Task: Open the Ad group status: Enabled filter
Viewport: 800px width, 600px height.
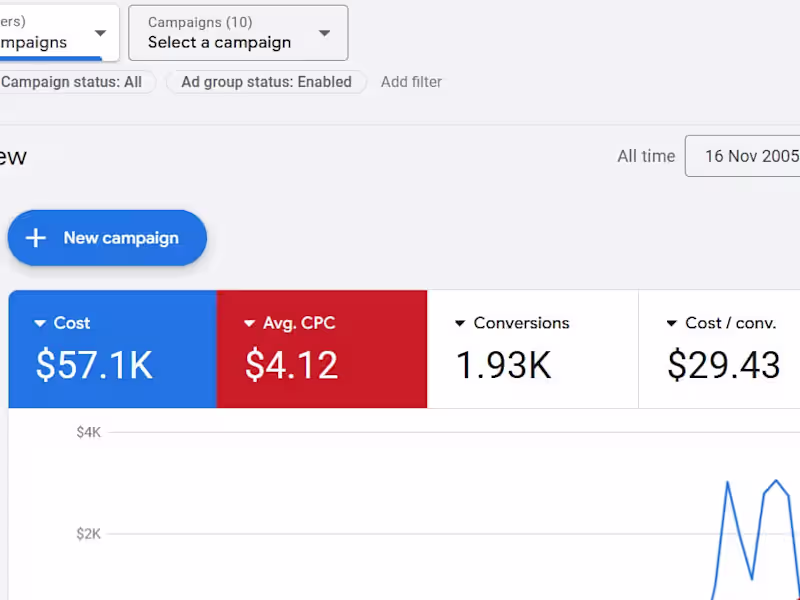Action: pos(265,82)
